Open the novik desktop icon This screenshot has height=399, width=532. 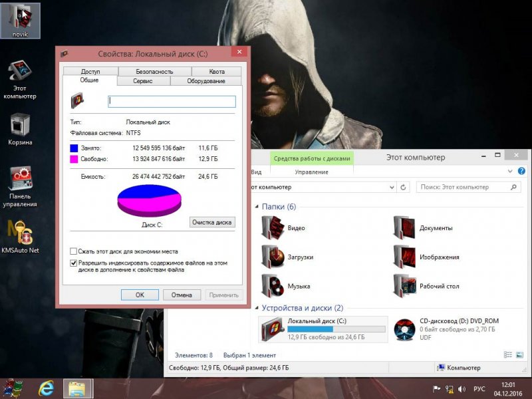coord(20,21)
